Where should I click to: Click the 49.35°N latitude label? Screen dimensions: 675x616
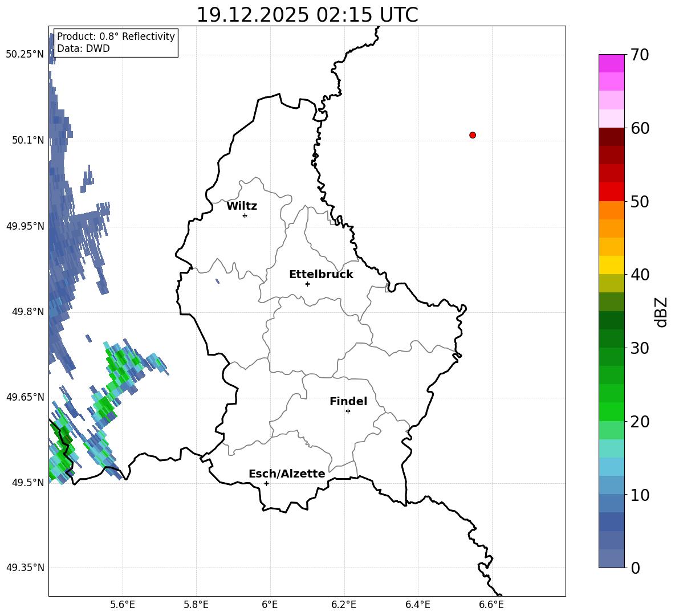(x=25, y=568)
